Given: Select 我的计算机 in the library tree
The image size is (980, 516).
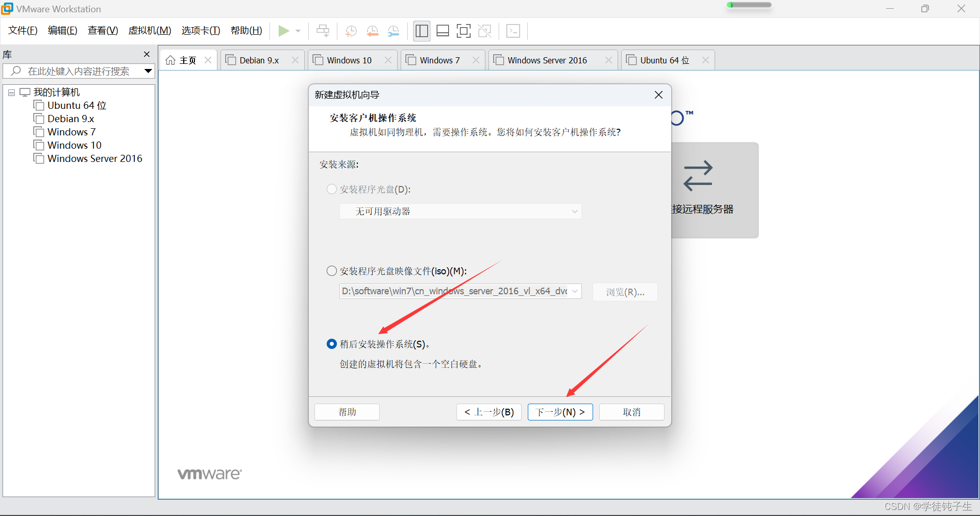Looking at the screenshot, I should tap(56, 92).
